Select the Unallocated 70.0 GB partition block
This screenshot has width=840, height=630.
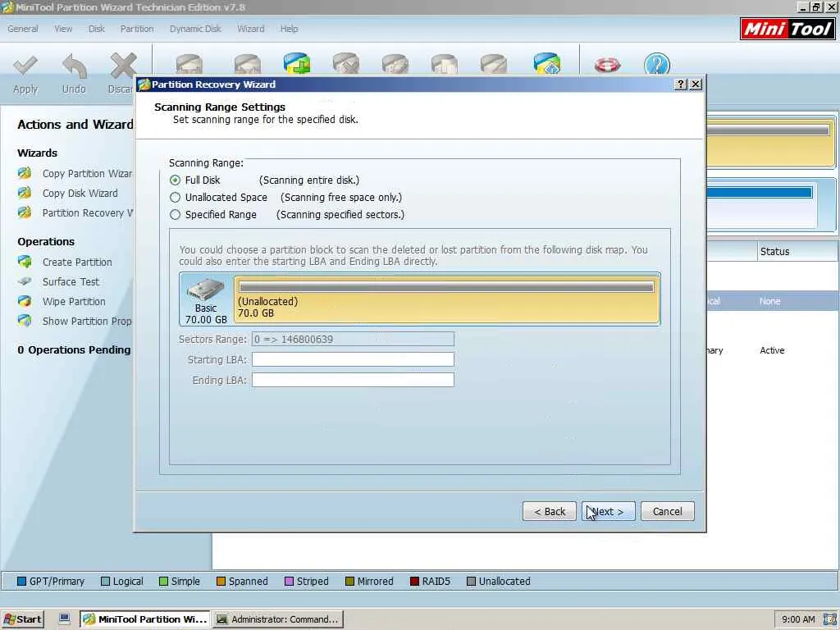click(447, 299)
